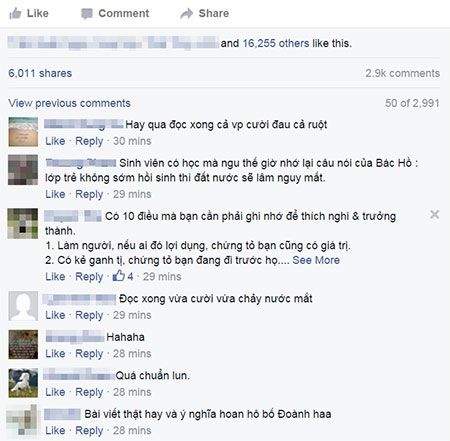Click the Share arrow icon
The height and width of the screenshot is (441, 450).
187,13
